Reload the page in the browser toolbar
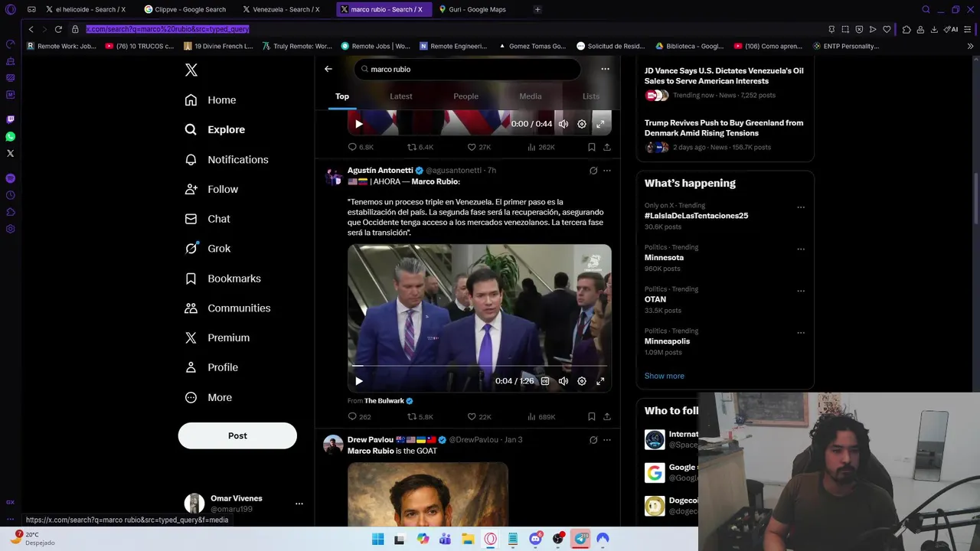The width and height of the screenshot is (980, 551). [x=58, y=29]
